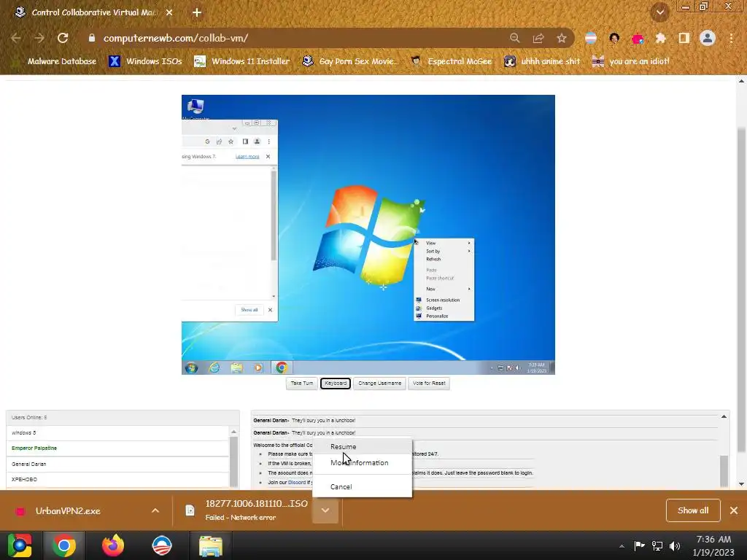747x560 pixels.
Task: Choose Personalize in the VM context menu
Action: [x=444, y=316]
